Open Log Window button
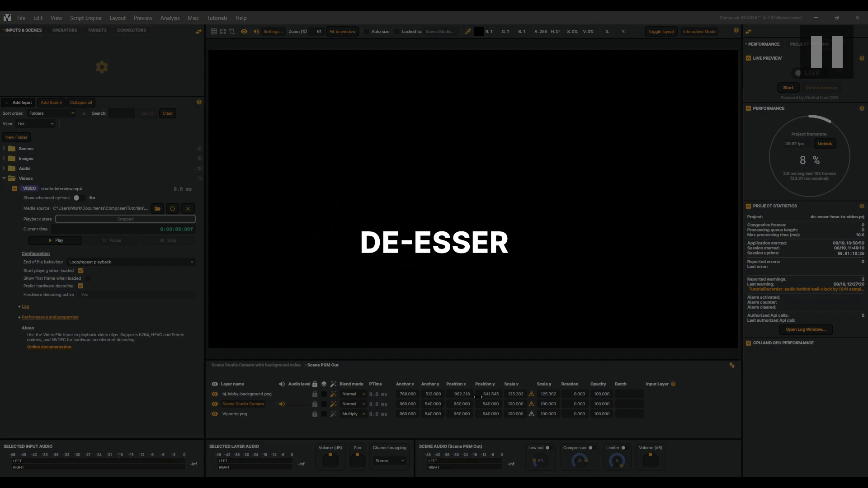The width and height of the screenshot is (868, 488). [806, 329]
